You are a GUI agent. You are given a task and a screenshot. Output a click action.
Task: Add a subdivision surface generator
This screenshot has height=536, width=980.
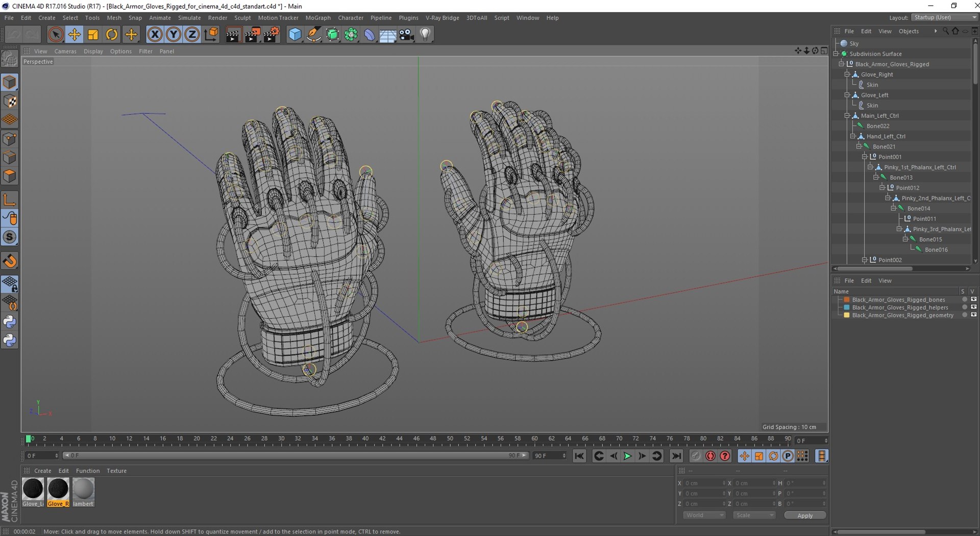pyautogui.click(x=332, y=35)
